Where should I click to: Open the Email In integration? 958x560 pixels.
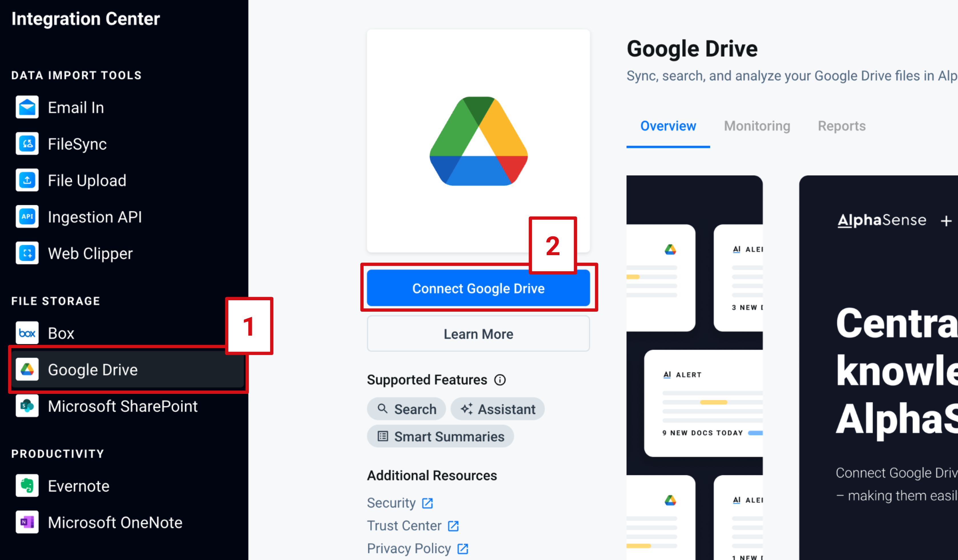pyautogui.click(x=127, y=107)
